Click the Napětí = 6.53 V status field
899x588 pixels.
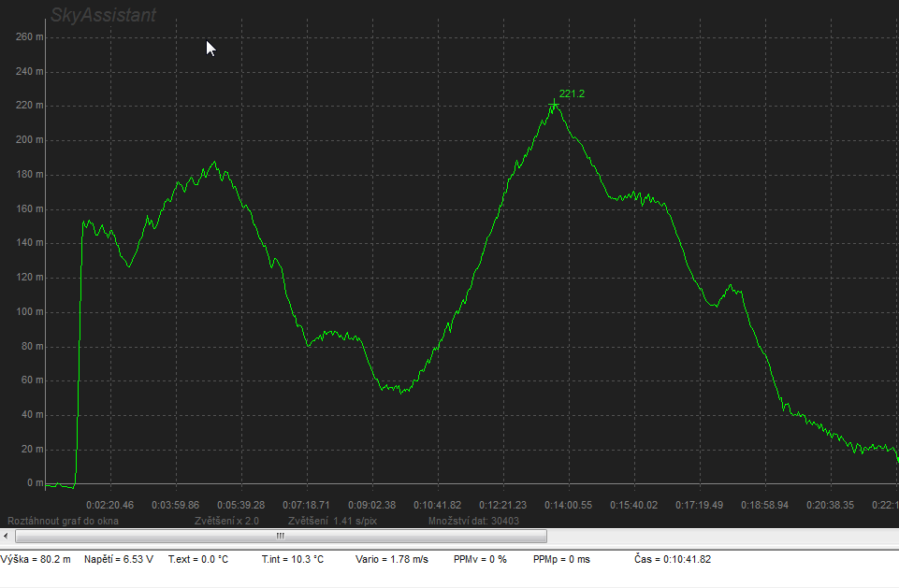119,559
